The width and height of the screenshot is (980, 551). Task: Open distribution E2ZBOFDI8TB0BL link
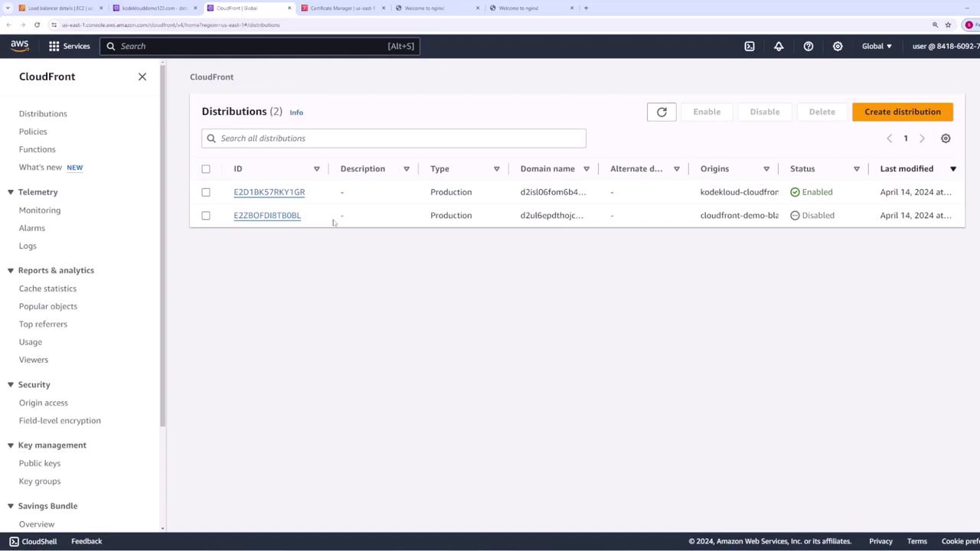click(267, 215)
